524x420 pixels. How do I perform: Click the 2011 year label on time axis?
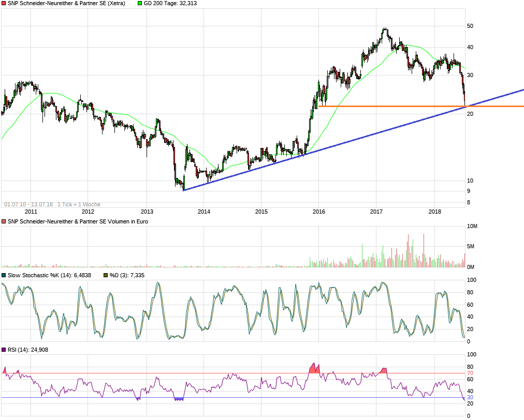coord(31,212)
